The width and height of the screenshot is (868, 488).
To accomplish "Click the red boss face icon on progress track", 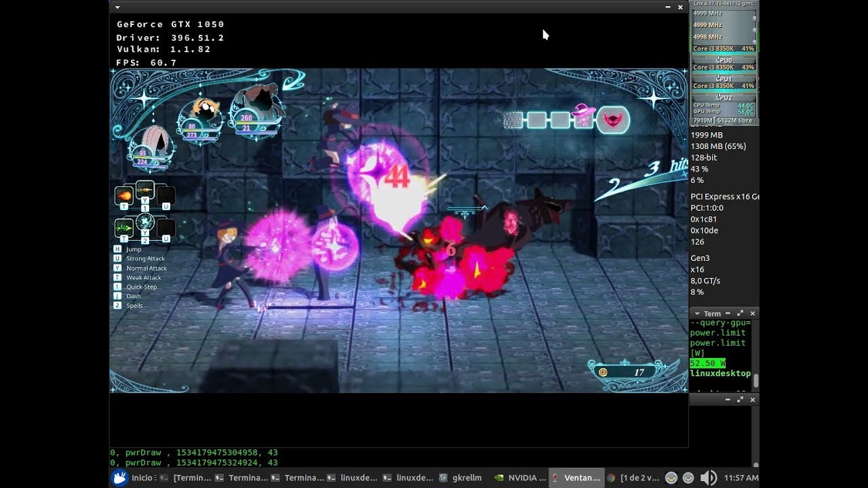I will point(613,120).
